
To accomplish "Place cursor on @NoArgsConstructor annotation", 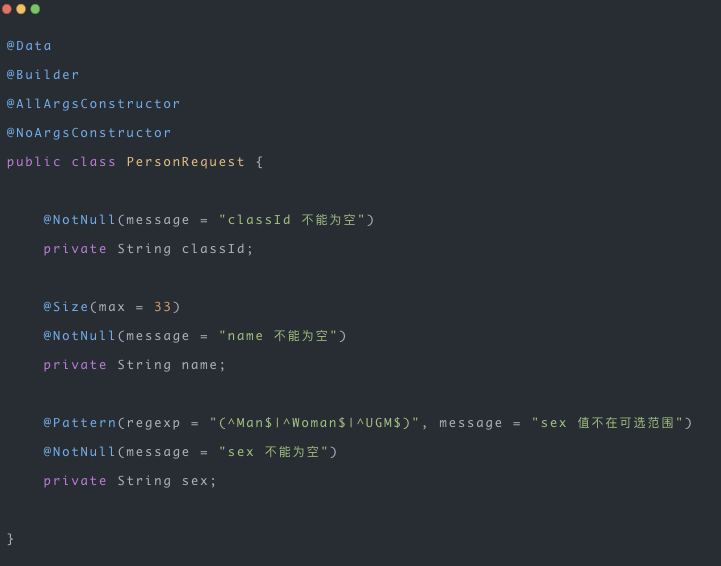I will [x=89, y=133].
